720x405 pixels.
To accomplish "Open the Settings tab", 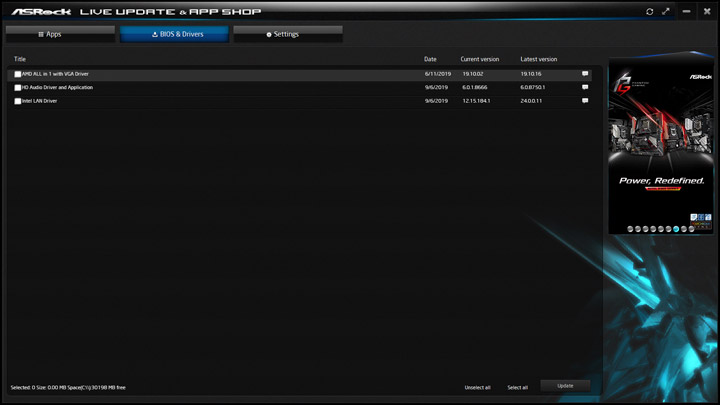I will coord(288,34).
